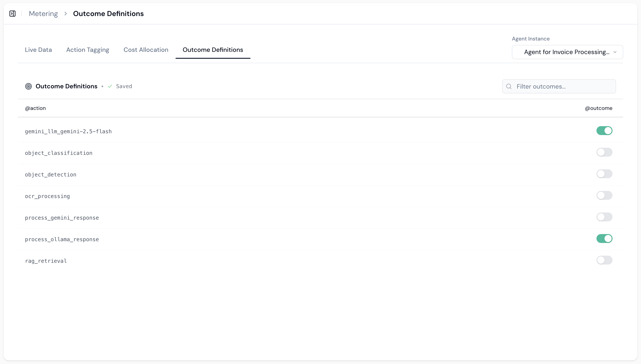This screenshot has height=364, width=641.
Task: Enable the process_gemini_response toggle
Action: (x=604, y=217)
